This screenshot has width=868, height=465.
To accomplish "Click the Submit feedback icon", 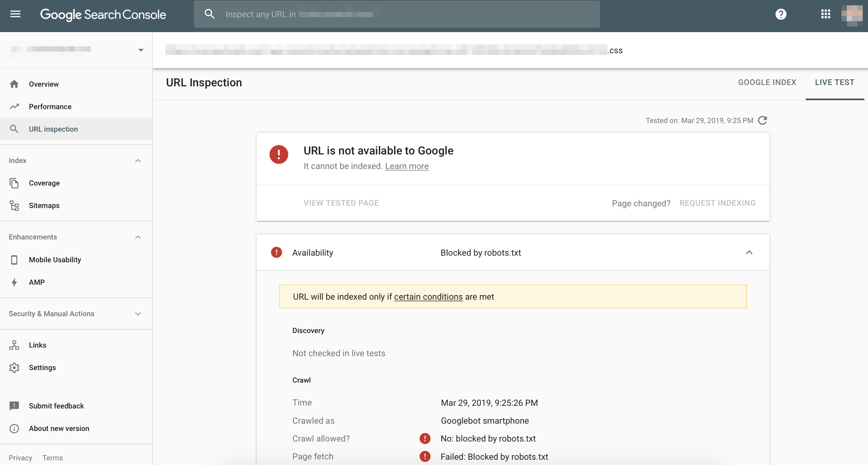I will pyautogui.click(x=14, y=406).
